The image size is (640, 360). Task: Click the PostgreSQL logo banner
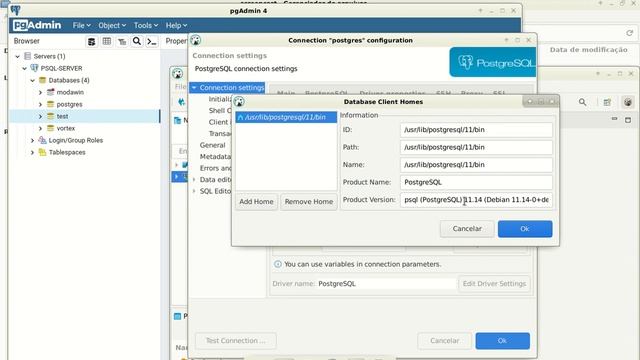493,62
